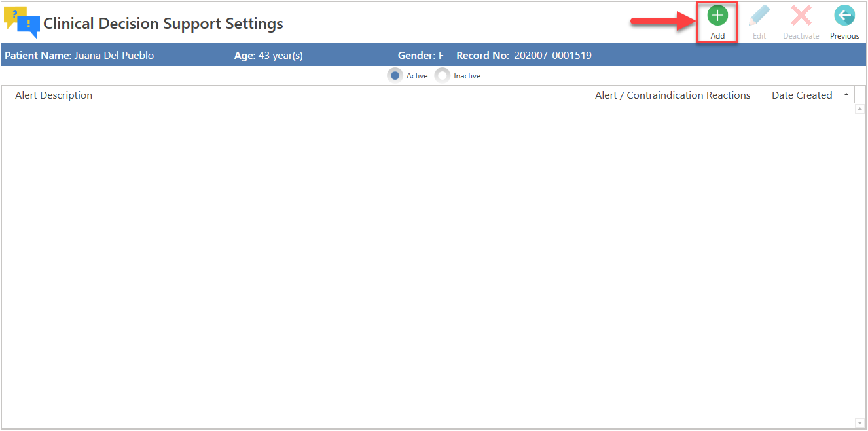Click the scrollbar up arrow
The width and height of the screenshot is (868, 431).
(x=860, y=109)
